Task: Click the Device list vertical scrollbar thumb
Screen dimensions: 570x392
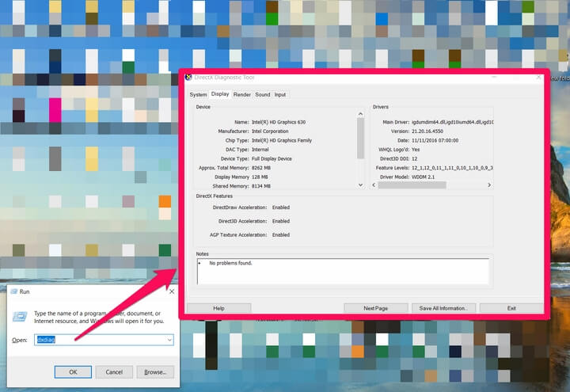Action: [361, 139]
